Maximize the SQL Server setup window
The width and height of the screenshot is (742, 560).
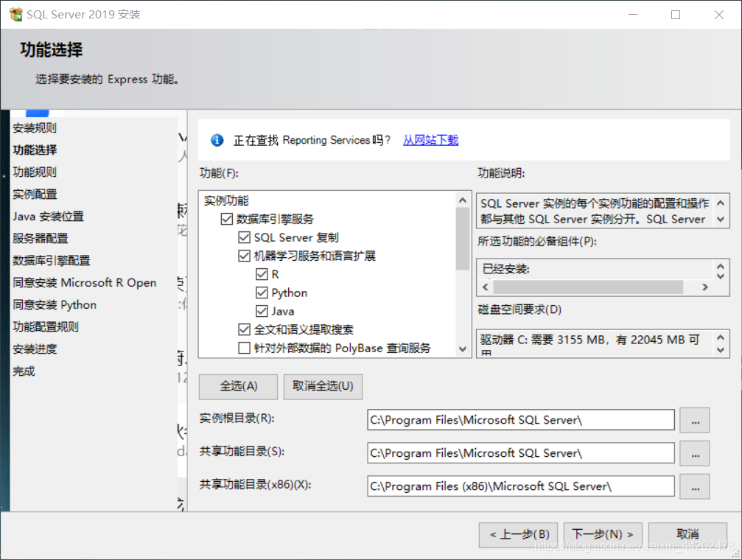coord(675,15)
